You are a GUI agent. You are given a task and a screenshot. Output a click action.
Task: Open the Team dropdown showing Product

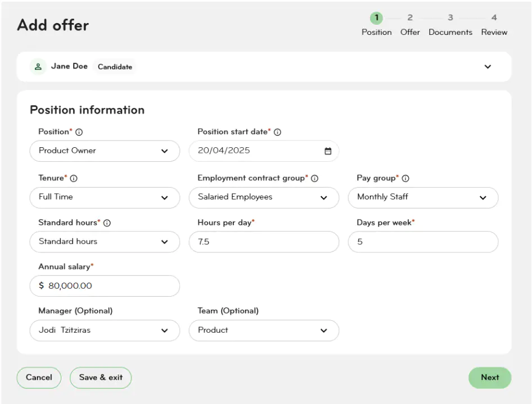264,330
